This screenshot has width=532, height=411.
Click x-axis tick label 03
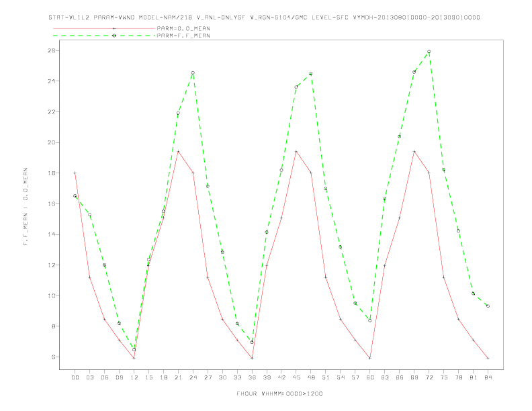pyautogui.click(x=89, y=377)
